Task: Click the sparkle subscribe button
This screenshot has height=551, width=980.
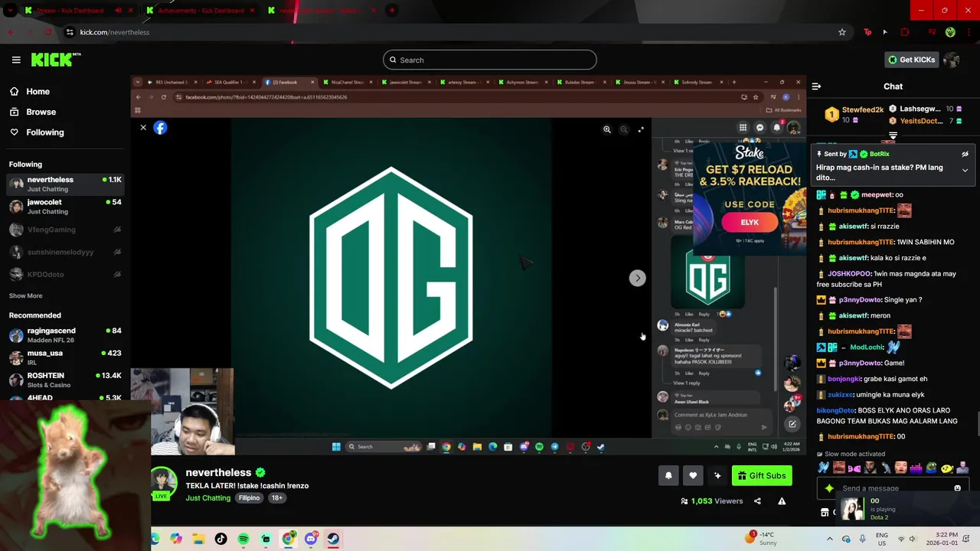Action: pos(717,475)
